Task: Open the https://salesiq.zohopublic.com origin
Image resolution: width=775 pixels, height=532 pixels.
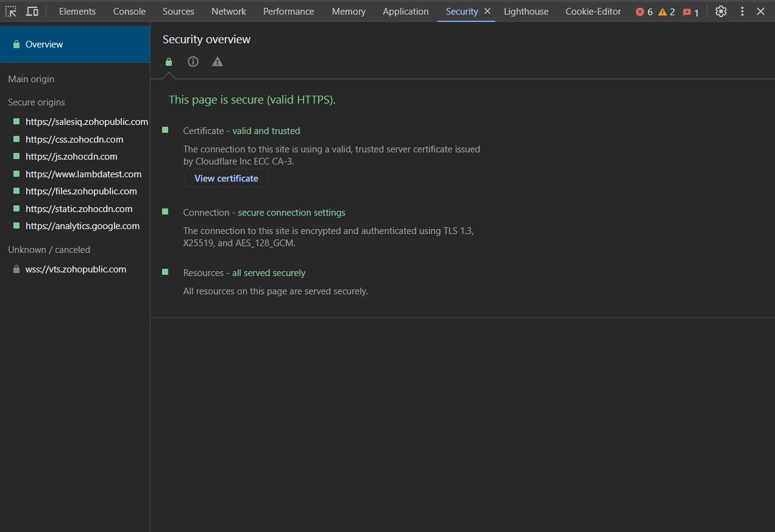Action: click(87, 122)
